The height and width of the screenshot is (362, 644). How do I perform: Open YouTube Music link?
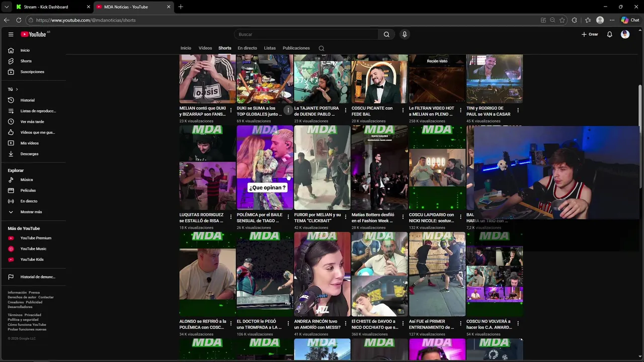click(33, 248)
